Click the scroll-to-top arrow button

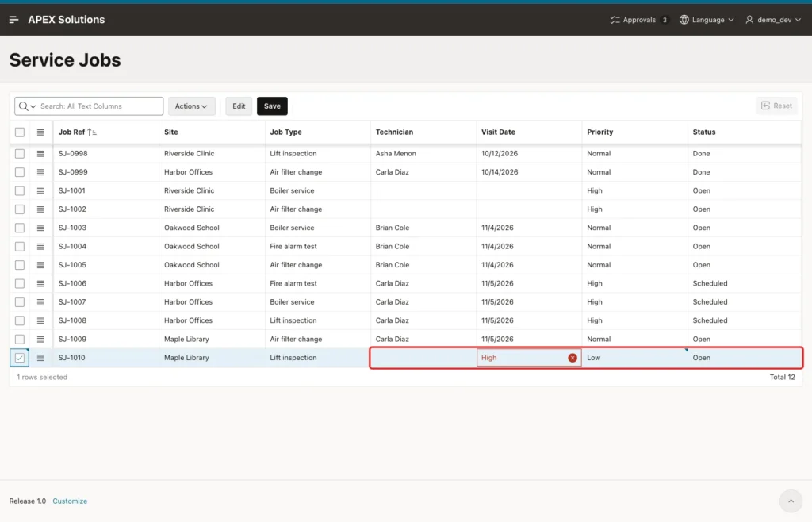(x=791, y=501)
